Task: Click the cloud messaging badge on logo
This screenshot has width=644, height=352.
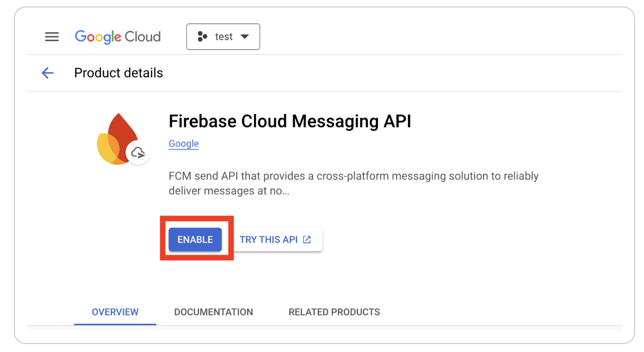Action: tap(138, 153)
